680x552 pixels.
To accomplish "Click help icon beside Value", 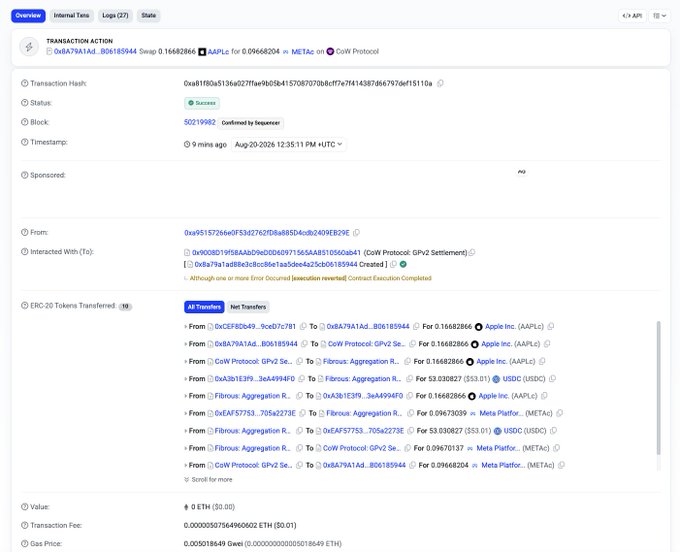I will (25, 506).
